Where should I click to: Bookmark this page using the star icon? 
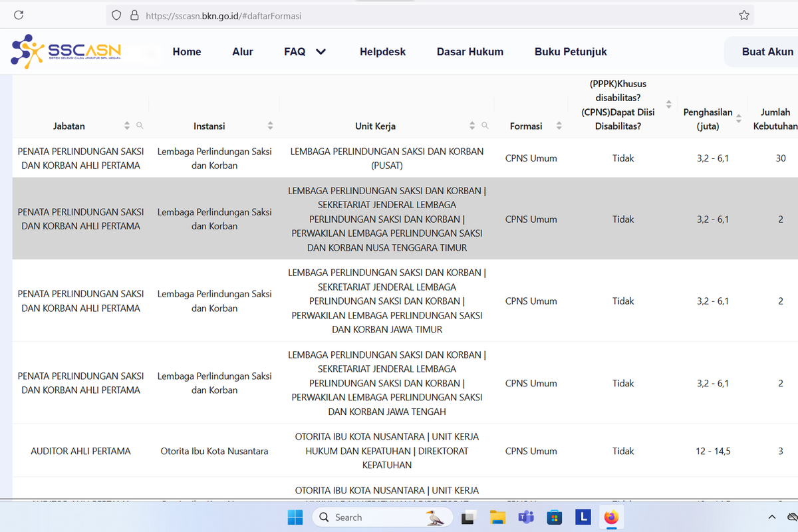tap(744, 15)
